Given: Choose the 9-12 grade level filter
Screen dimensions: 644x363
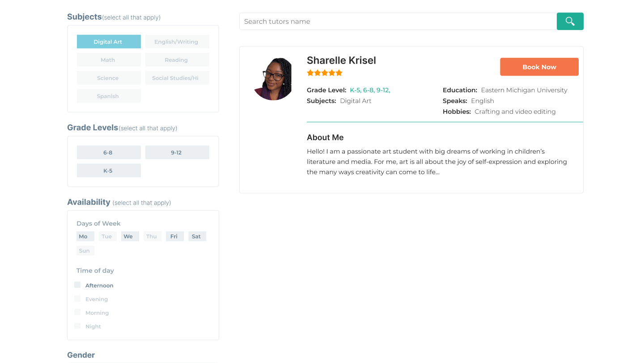Looking at the screenshot, I should 177,152.
